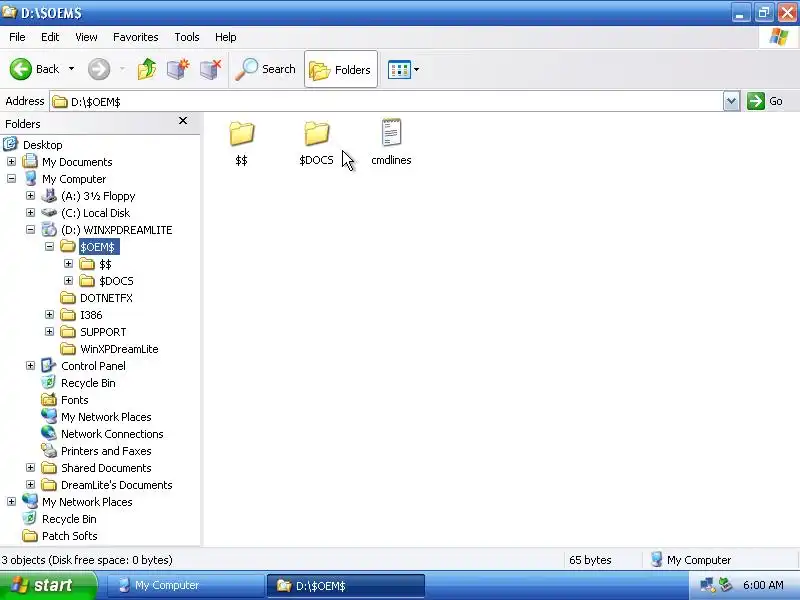800x600 pixels.
Task: Click the address bar path field
Action: coord(386,102)
